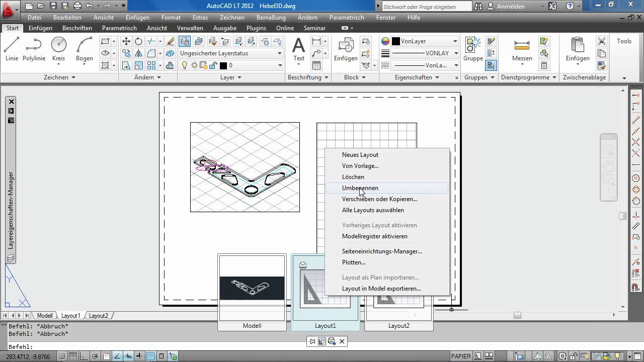The width and height of the screenshot is (644, 362).
Task: Click the pin icon on layout preview toolbar
Action: coord(312,341)
